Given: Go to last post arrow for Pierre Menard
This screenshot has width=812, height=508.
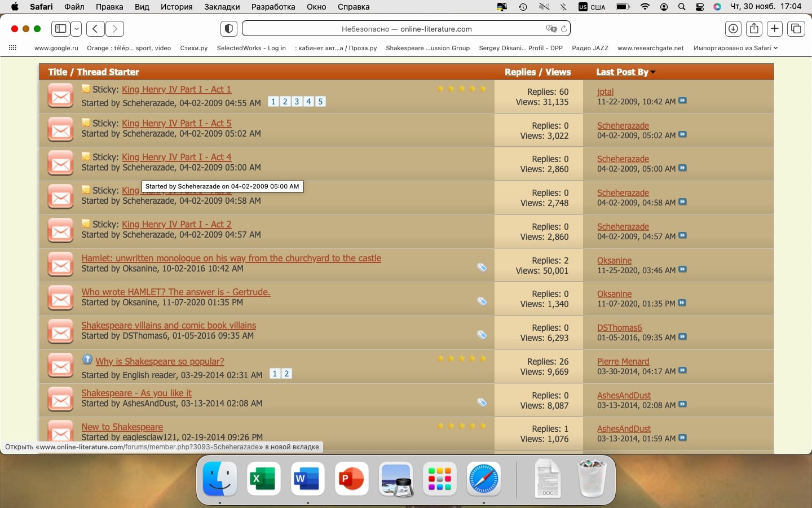Looking at the screenshot, I should click(x=683, y=370).
